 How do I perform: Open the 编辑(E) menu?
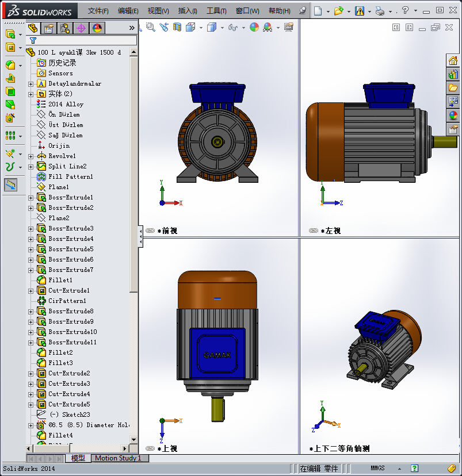coord(128,11)
